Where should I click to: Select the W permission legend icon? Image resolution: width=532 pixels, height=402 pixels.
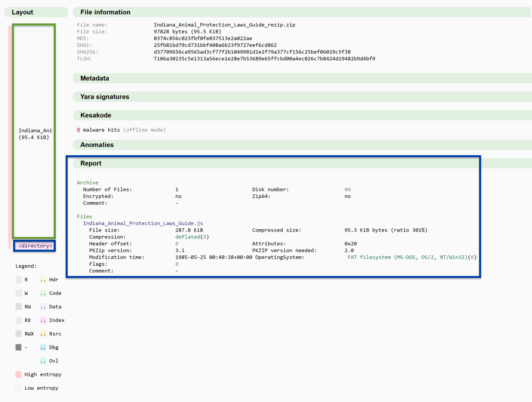[x=18, y=293]
